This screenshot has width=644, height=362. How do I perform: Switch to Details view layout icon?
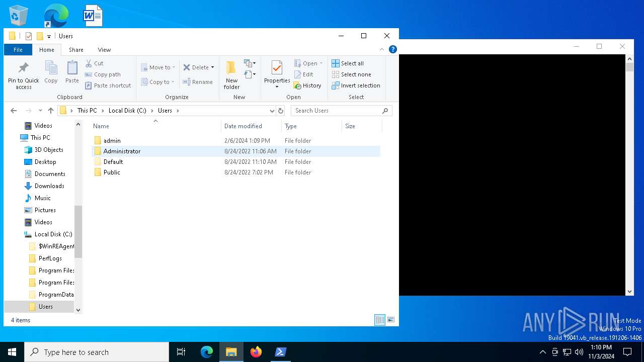click(380, 320)
